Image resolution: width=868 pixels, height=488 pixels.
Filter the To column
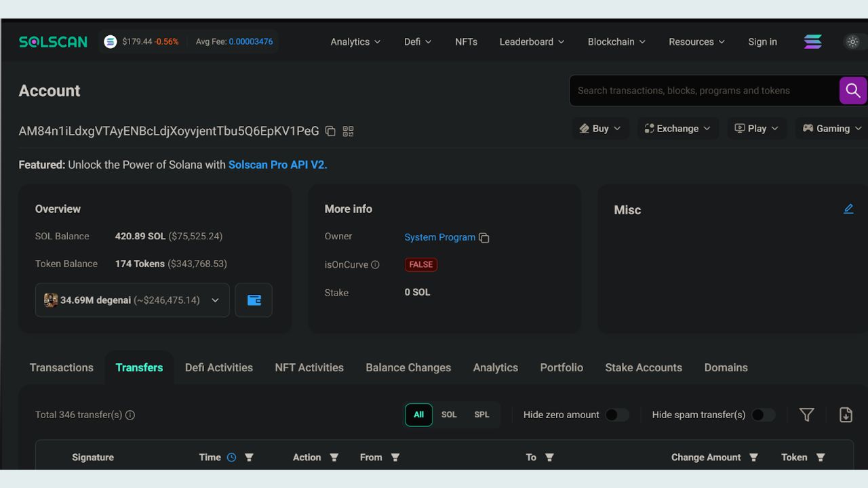(549, 457)
